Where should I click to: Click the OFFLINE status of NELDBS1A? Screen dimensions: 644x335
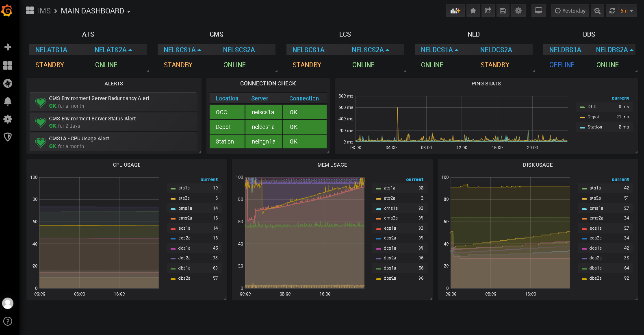point(562,65)
